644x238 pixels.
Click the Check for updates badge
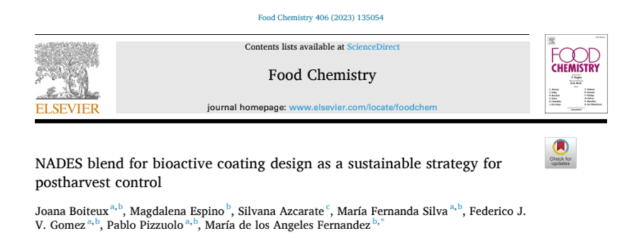(x=560, y=153)
